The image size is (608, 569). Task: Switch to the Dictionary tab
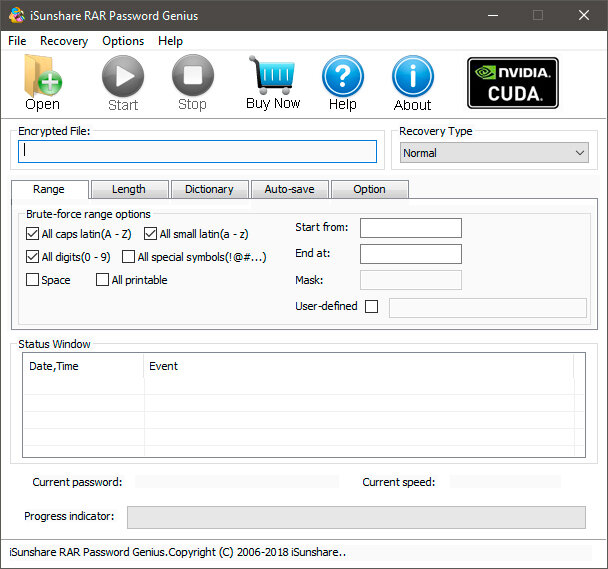(x=209, y=189)
